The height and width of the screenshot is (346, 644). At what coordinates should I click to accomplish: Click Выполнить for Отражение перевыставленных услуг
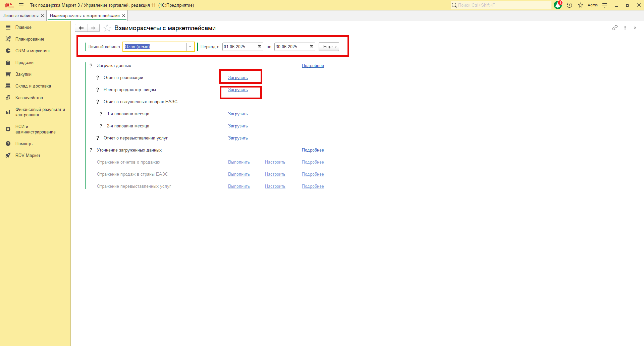pyautogui.click(x=239, y=186)
